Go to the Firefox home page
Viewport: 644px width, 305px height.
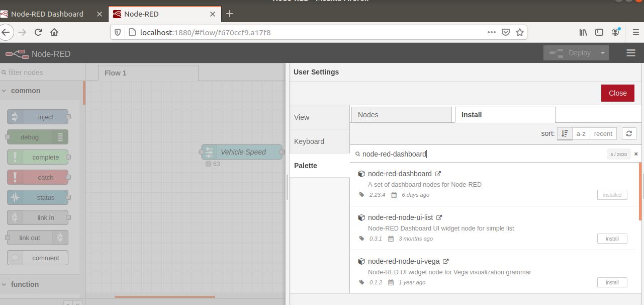click(54, 32)
